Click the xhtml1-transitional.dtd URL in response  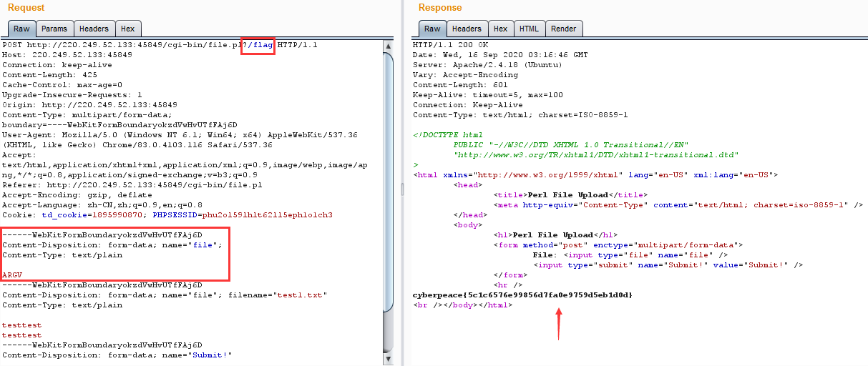pyautogui.click(x=595, y=155)
